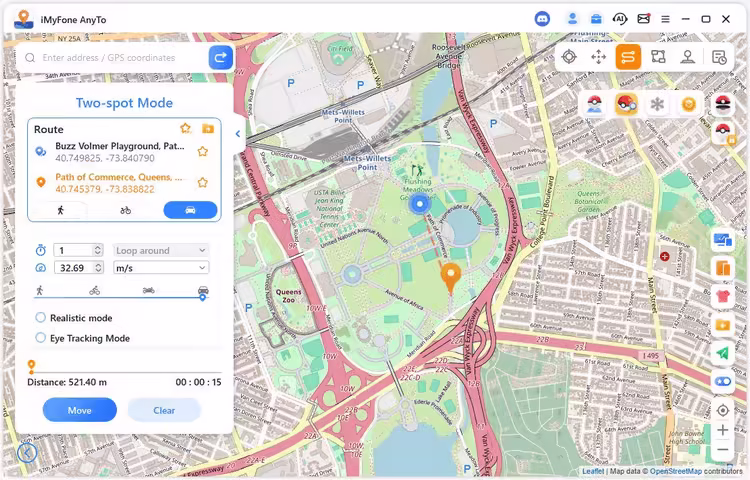This screenshot has width=750, height=480.
Task: Zoom in on the map
Action: click(x=722, y=430)
